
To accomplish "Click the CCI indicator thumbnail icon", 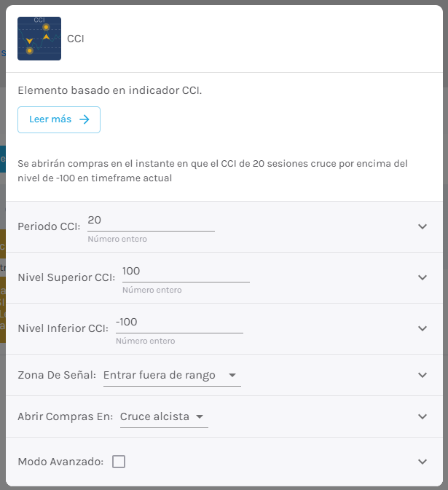I will pos(39,39).
